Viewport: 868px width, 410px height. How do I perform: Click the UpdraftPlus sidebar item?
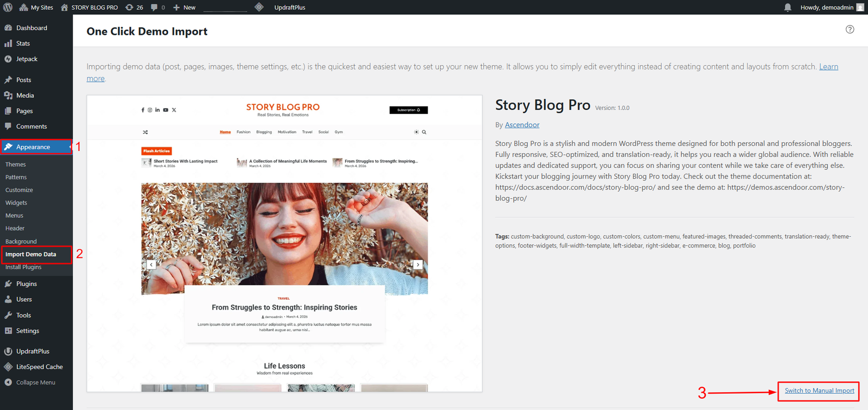[33, 351]
